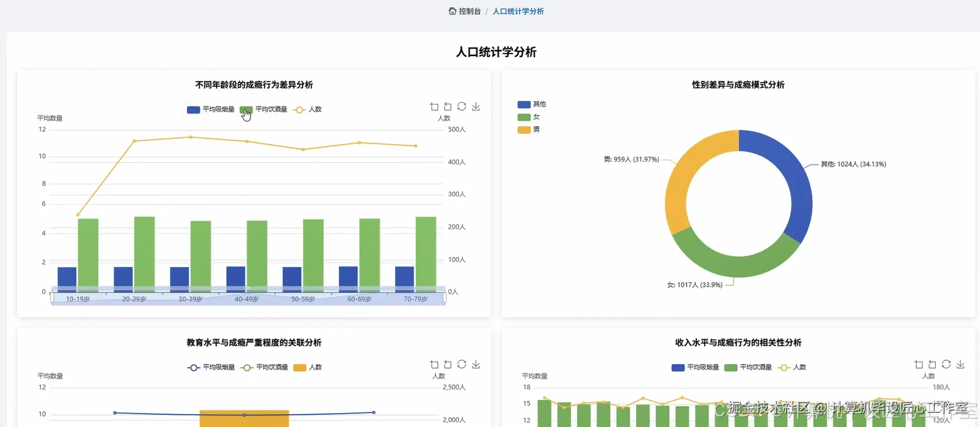The image size is (980, 427).
Task: Click blue smoking bar for 70-79岁
Action: (404, 279)
